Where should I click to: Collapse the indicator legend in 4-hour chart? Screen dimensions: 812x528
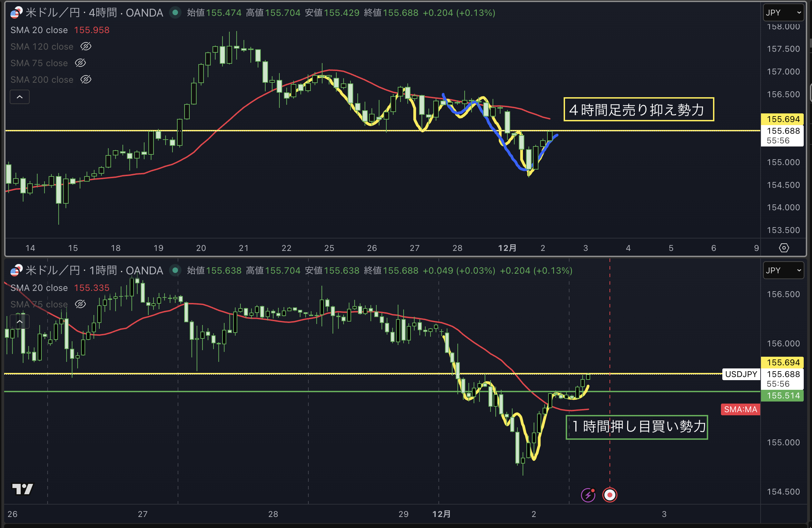click(20, 97)
